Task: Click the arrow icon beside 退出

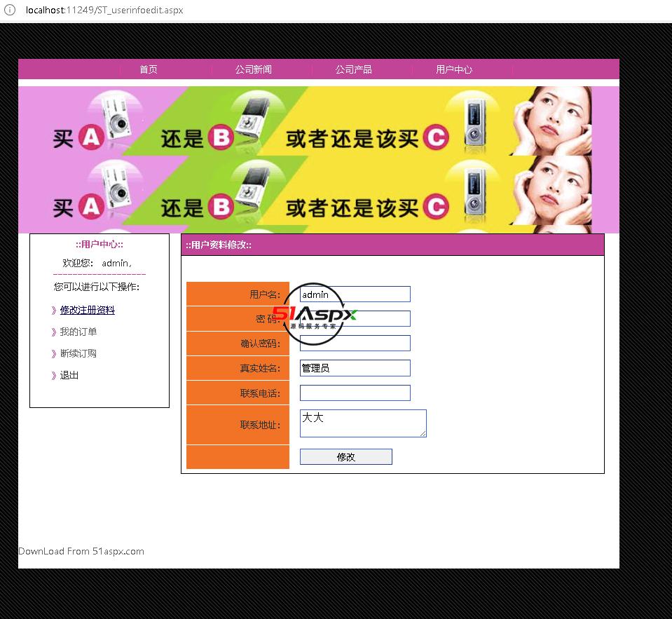Action: point(54,376)
